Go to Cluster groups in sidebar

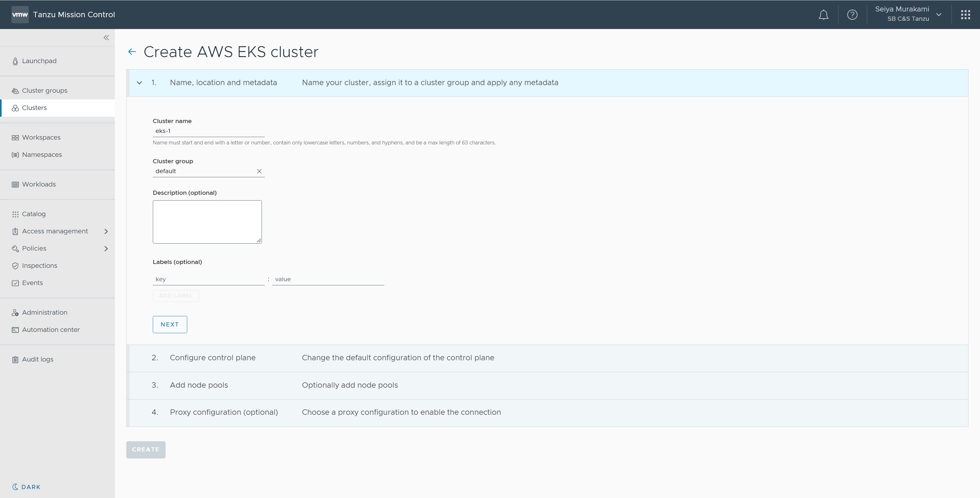(x=45, y=91)
